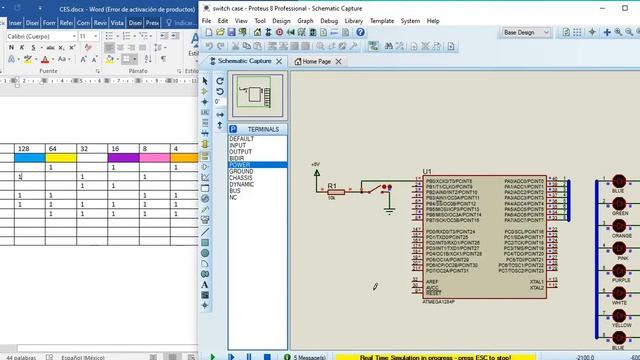Open the Base Design variant dropdown
Viewport: 640px width, 360px height.
[x=525, y=32]
